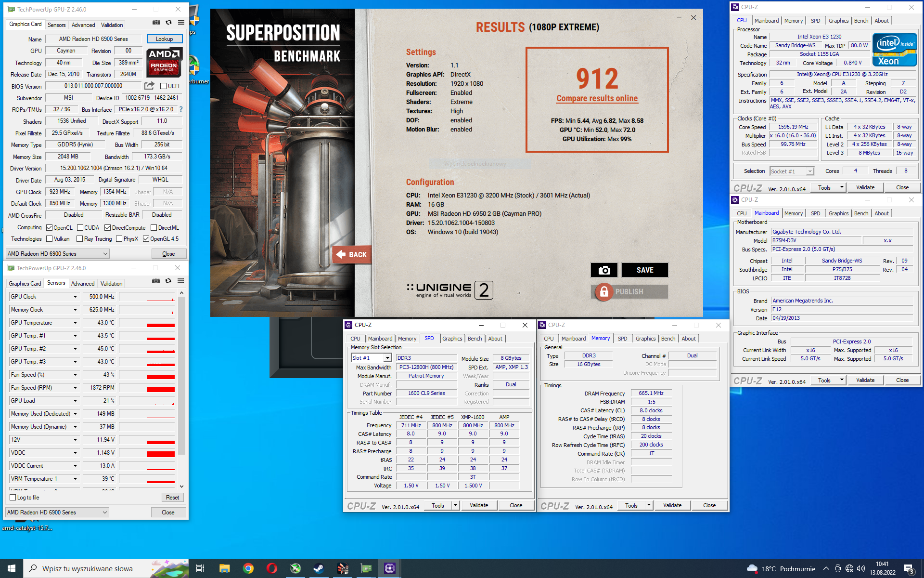Viewport: 924px width, 578px height.
Task: Launch Google Chrome from the taskbar
Action: pyautogui.click(x=248, y=568)
